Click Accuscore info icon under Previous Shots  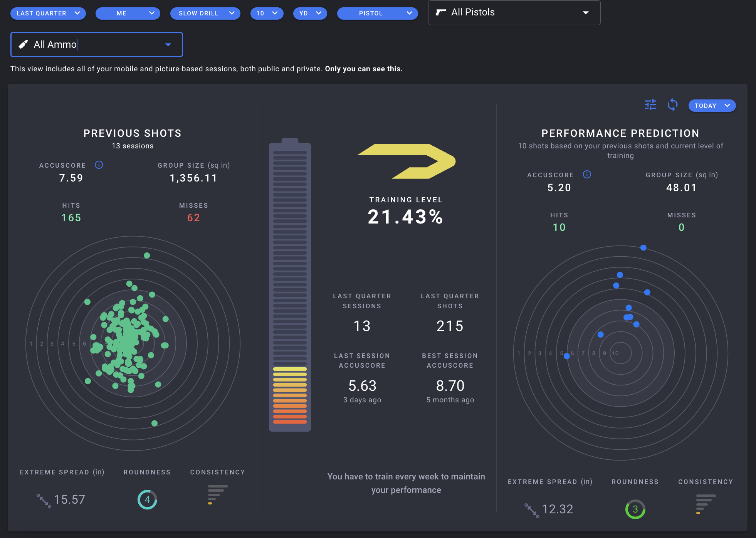click(x=99, y=165)
